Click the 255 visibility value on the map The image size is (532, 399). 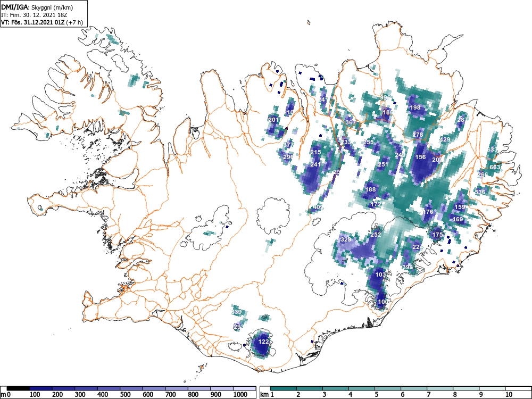tap(369, 142)
